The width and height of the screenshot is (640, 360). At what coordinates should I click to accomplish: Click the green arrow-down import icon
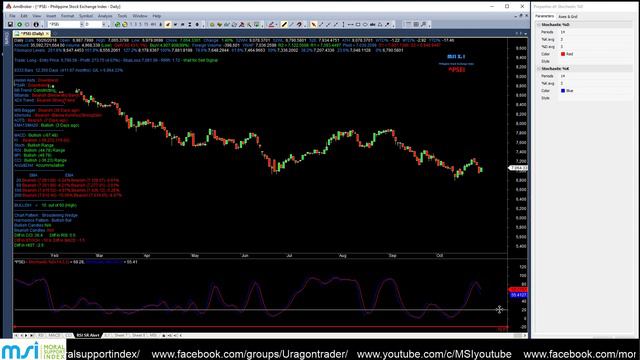(220, 24)
